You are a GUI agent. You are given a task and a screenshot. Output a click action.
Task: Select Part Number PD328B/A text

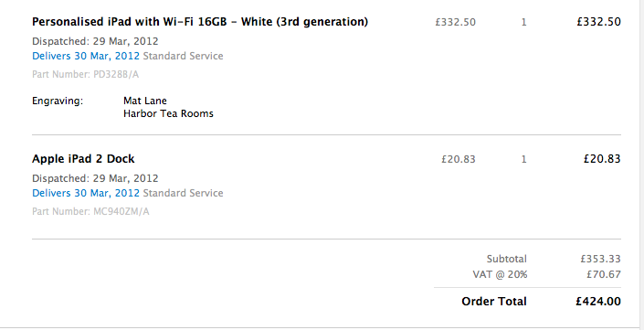click(86, 74)
